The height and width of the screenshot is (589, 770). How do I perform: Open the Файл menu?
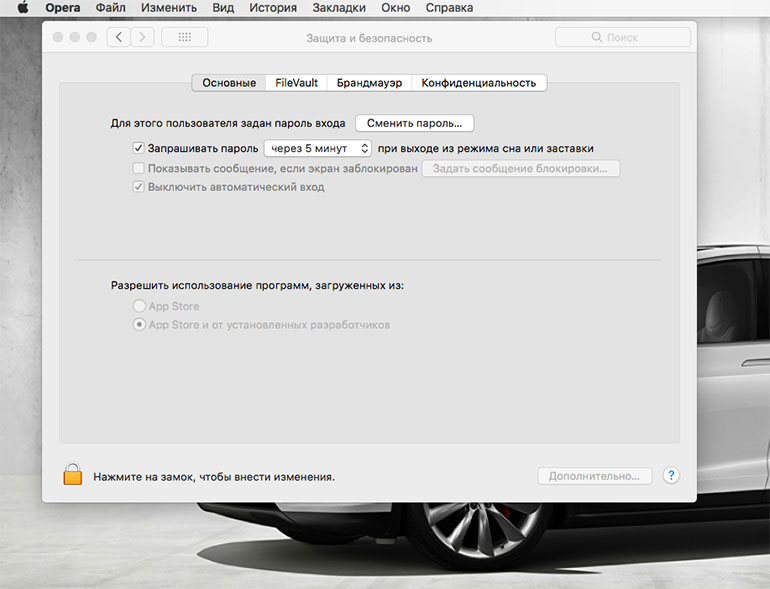tap(110, 8)
